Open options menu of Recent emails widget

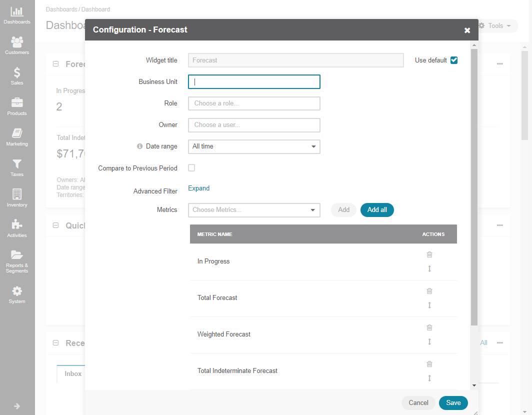click(500, 342)
